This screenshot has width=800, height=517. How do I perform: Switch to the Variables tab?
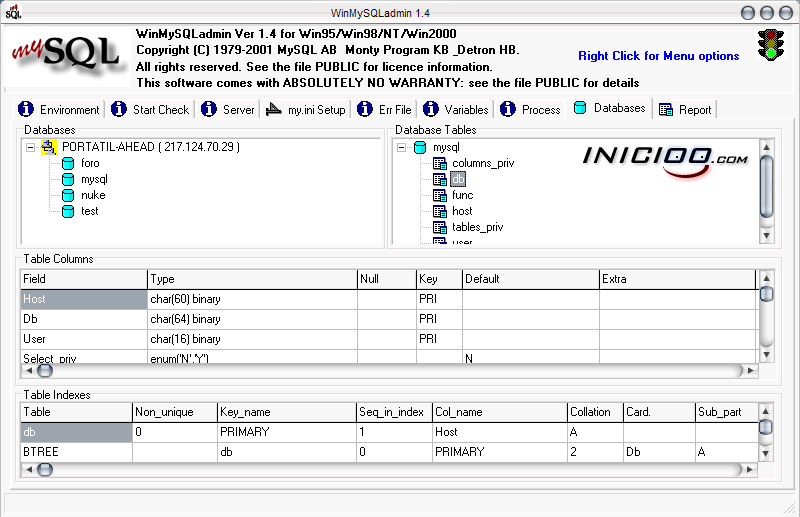coord(456,109)
